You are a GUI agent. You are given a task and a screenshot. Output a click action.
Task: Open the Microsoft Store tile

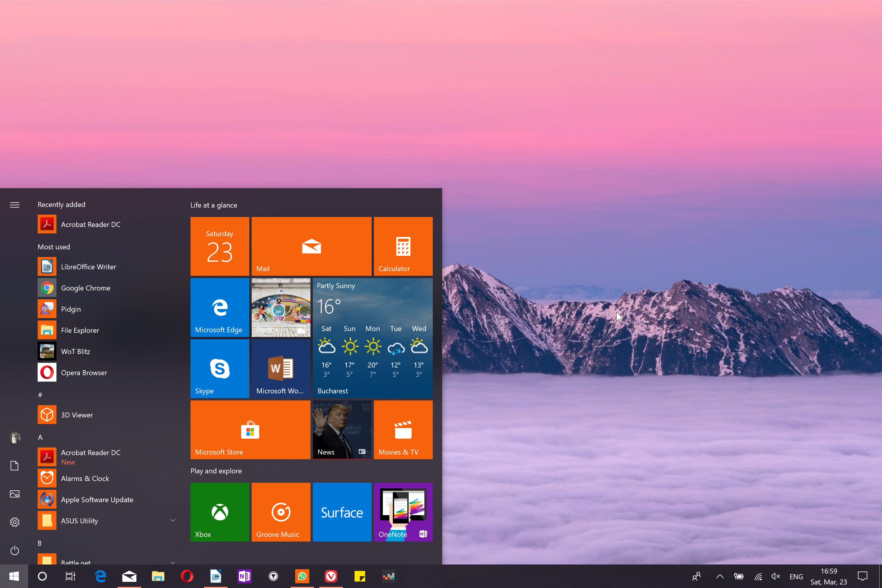pos(250,430)
